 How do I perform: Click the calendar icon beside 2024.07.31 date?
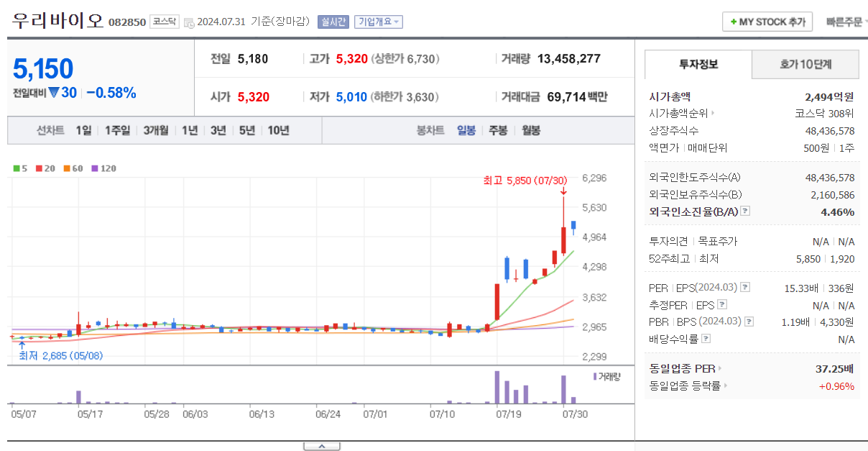click(x=189, y=22)
